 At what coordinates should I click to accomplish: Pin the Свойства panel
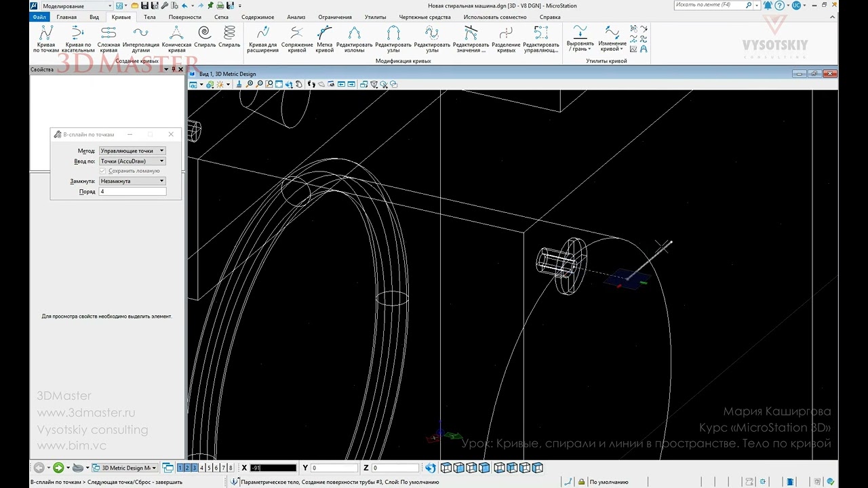[x=174, y=69]
